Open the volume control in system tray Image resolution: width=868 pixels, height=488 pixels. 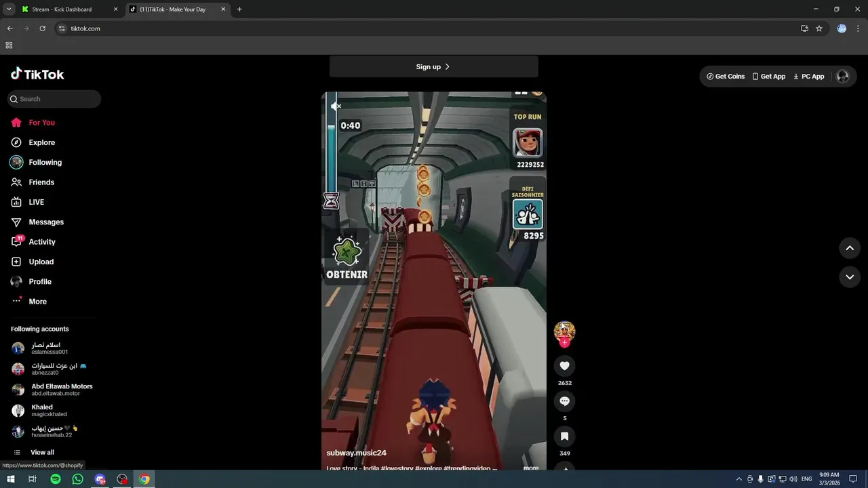(x=793, y=479)
